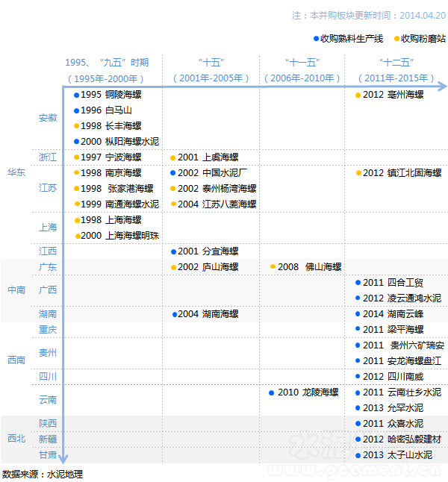Select the 西南 region label

(16, 360)
